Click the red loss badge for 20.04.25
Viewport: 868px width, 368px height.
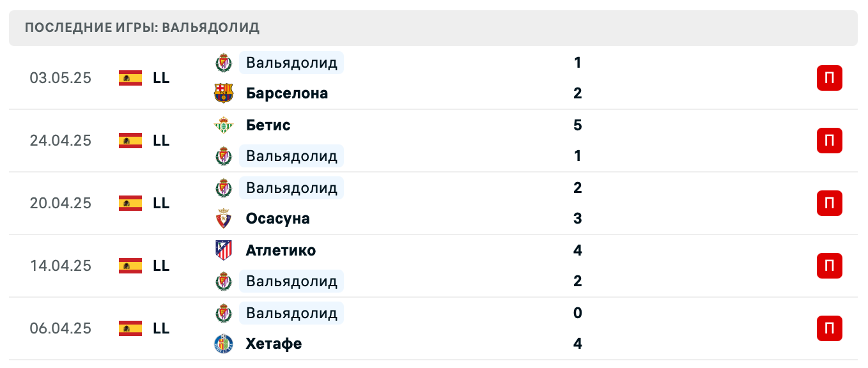click(x=829, y=203)
